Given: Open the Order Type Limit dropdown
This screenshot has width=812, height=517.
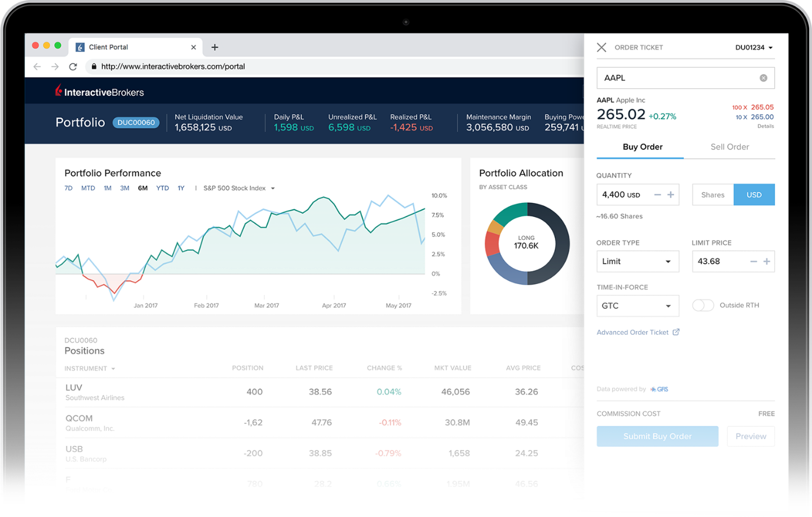Looking at the screenshot, I should coord(638,261).
